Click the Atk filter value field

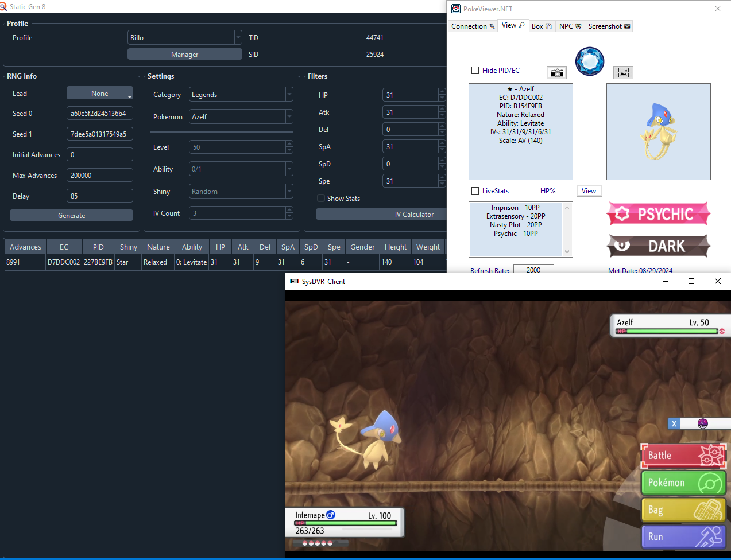point(411,112)
